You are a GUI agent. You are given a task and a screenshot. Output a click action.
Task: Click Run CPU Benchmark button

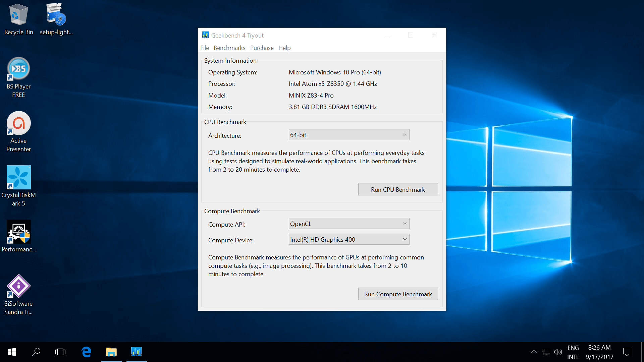[398, 189]
